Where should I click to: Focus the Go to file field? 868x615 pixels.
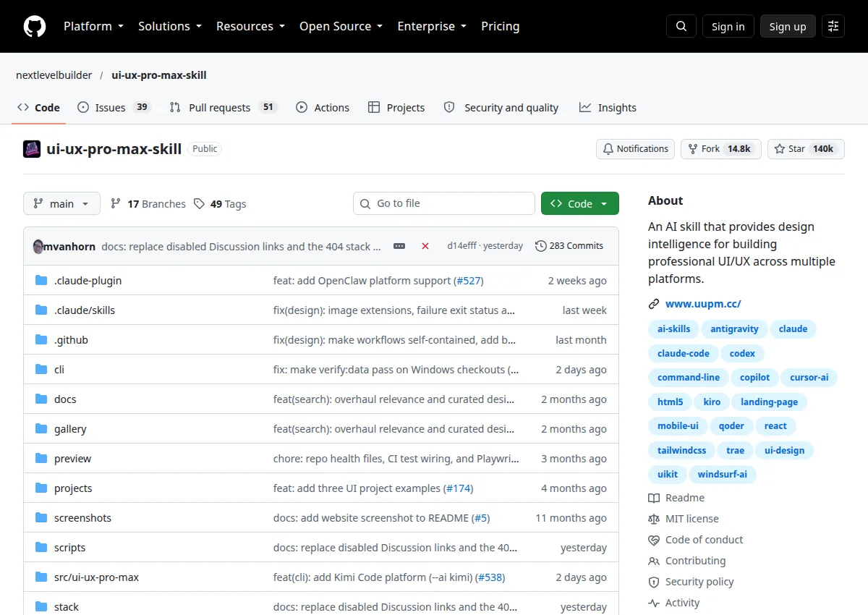444,204
